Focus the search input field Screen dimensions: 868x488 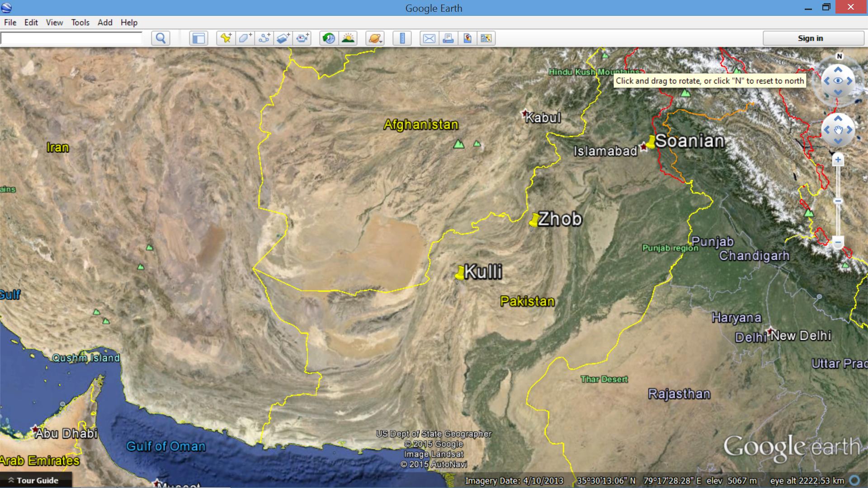71,38
